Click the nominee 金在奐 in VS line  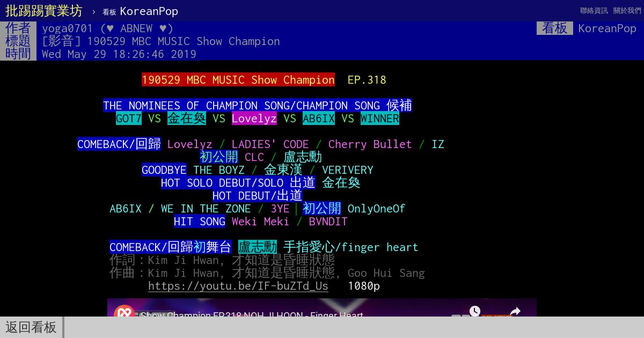(x=187, y=119)
